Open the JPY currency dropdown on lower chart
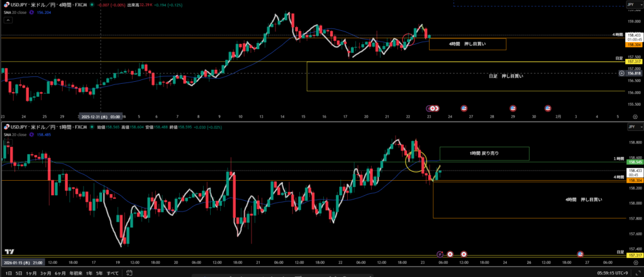Image resolution: width=644 pixels, height=277 pixels. pyautogui.click(x=630, y=127)
